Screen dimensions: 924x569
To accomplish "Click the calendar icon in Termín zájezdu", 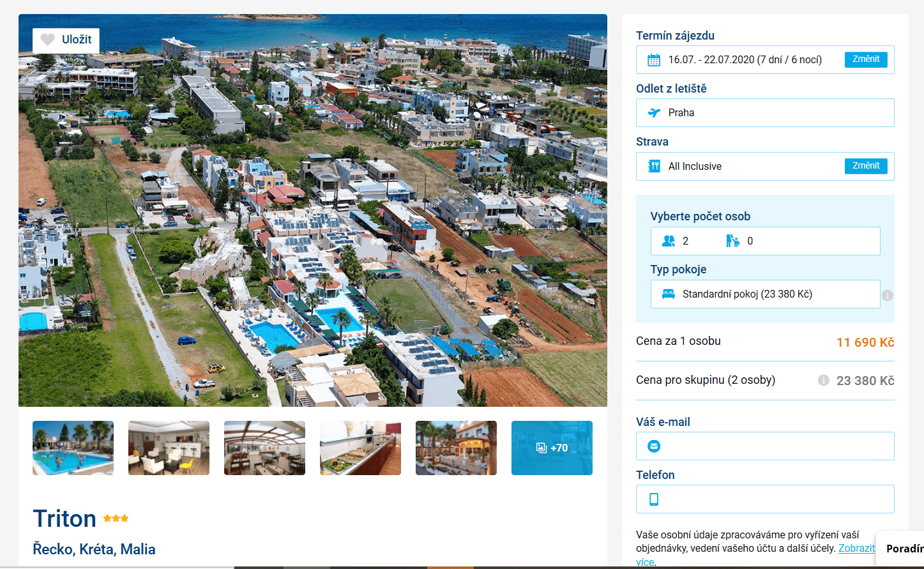I will coord(654,60).
